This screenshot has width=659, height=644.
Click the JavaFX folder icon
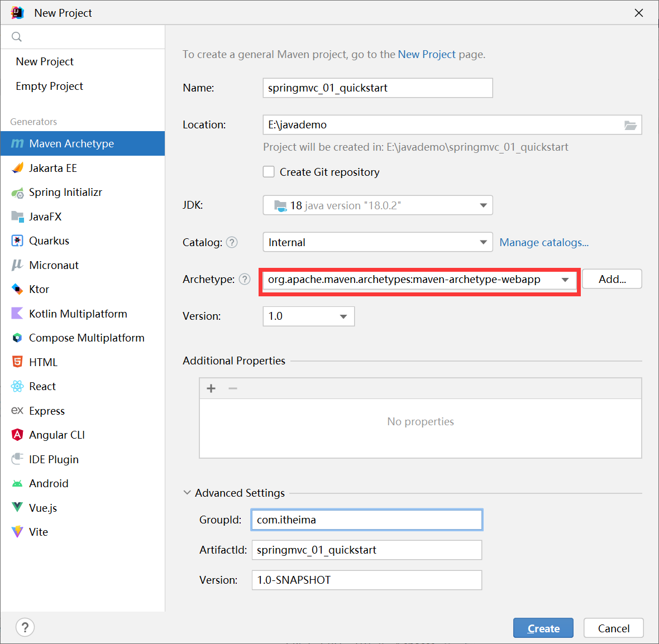click(17, 217)
